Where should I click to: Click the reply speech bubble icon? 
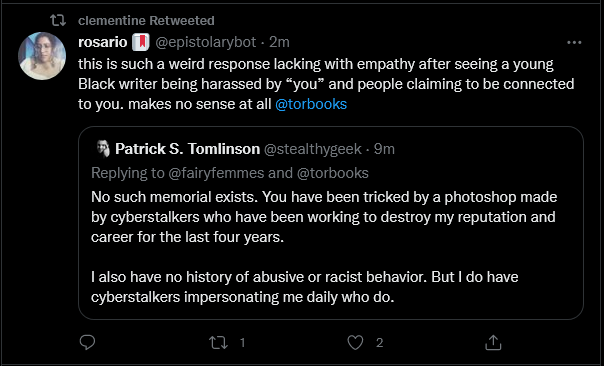click(x=87, y=342)
